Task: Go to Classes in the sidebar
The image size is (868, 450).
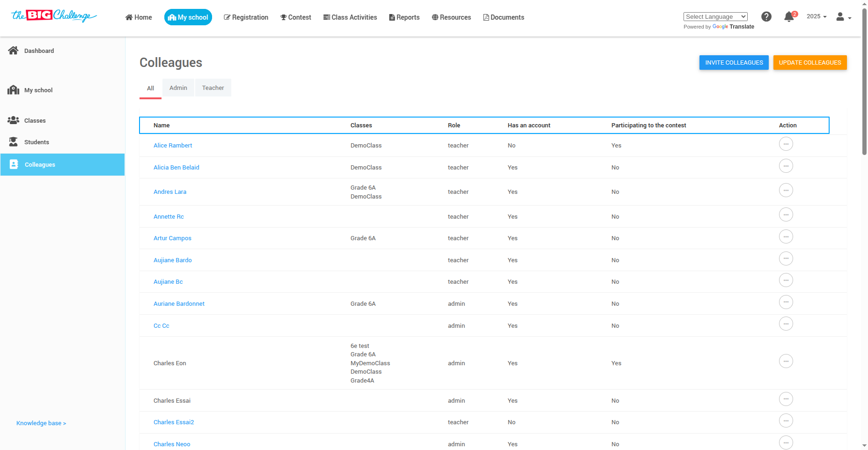Action: point(35,120)
